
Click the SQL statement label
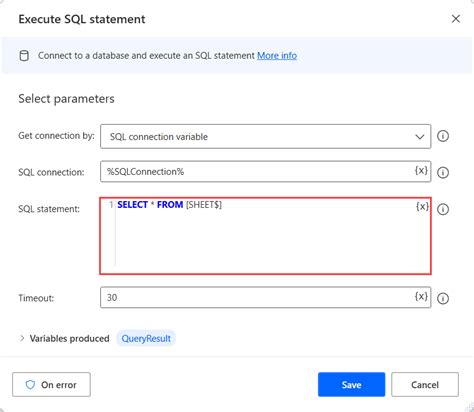click(x=49, y=209)
